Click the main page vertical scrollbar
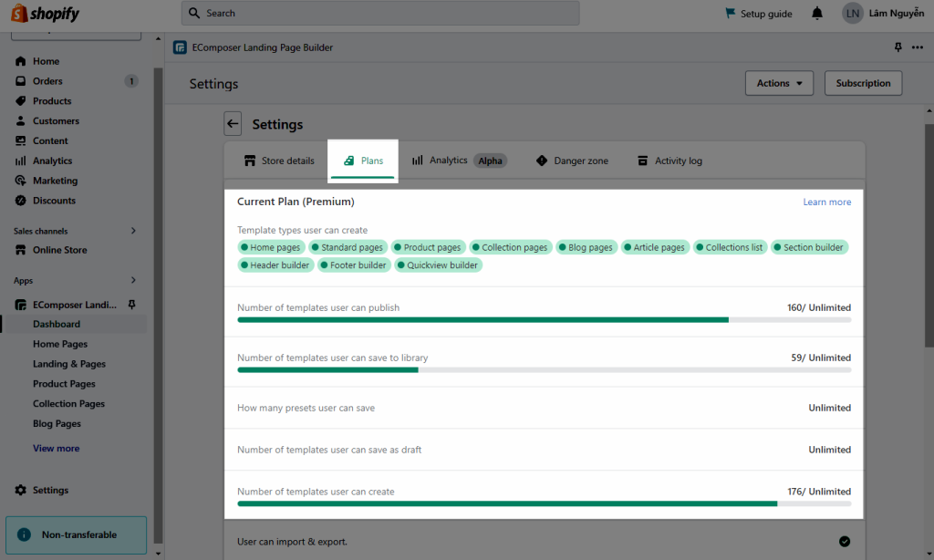The image size is (934, 560). pos(929,235)
